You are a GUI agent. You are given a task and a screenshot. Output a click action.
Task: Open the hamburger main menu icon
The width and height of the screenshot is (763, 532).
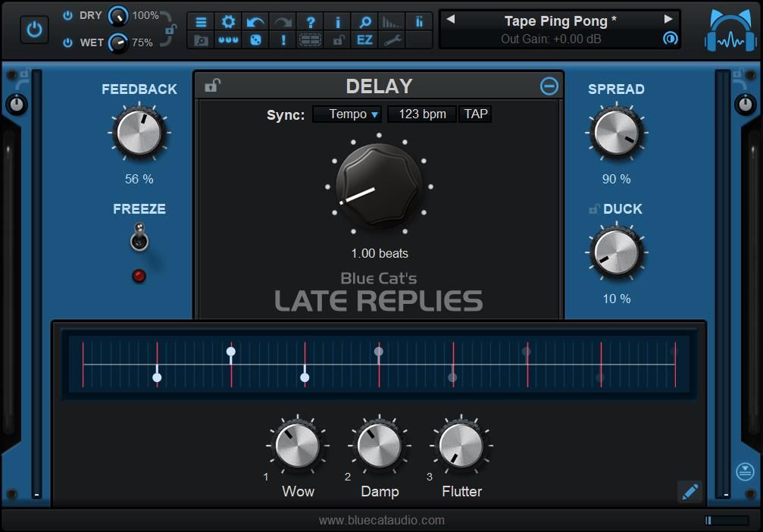tap(201, 22)
